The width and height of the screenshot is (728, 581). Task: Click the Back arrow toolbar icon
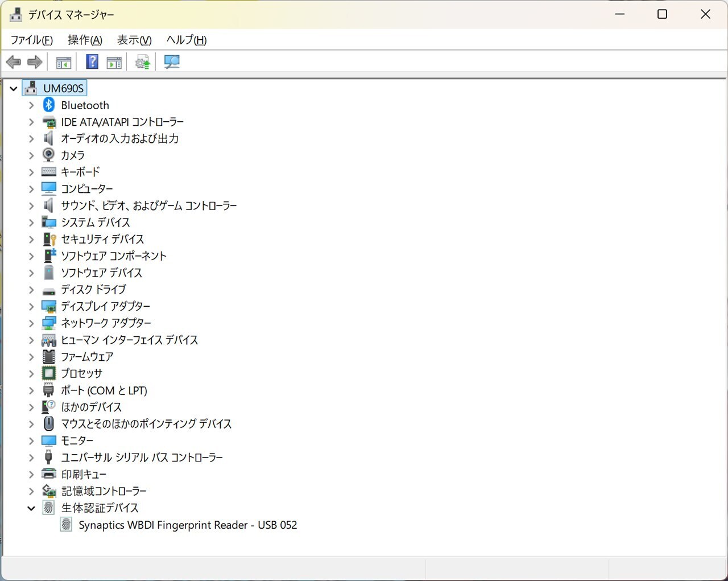pos(14,62)
